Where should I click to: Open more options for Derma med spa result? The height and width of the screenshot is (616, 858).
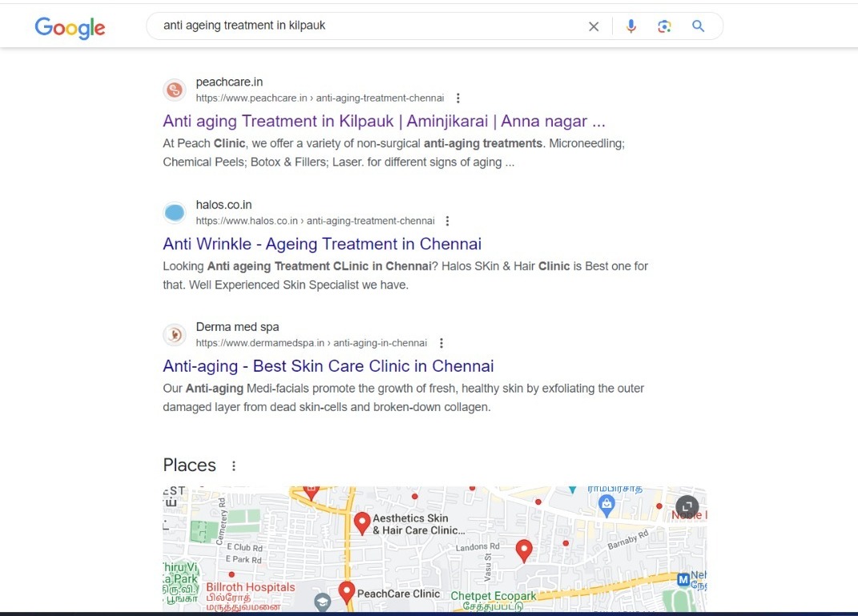point(441,343)
